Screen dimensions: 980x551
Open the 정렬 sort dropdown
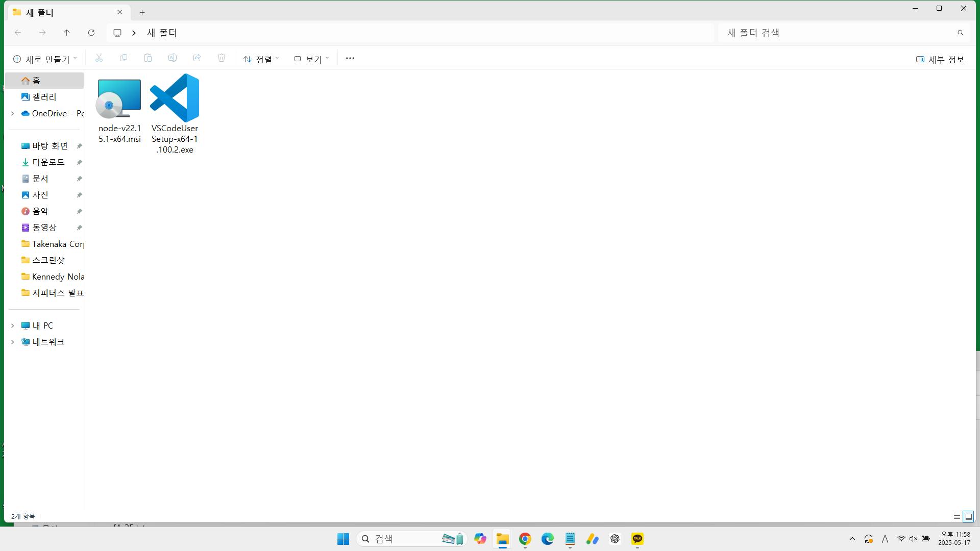click(261, 59)
